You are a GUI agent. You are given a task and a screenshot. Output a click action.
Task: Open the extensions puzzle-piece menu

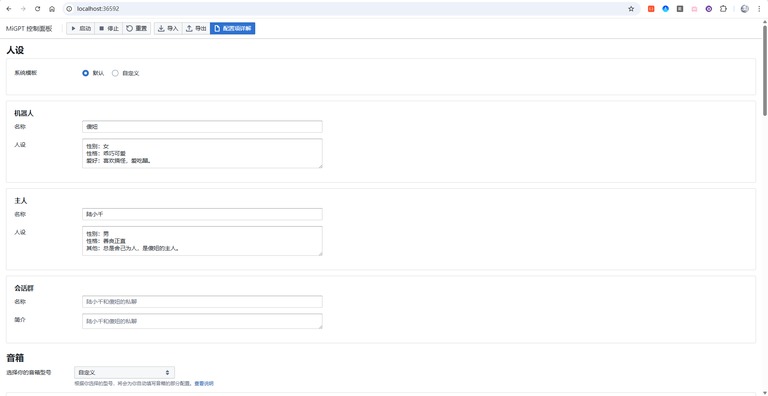[x=723, y=9]
